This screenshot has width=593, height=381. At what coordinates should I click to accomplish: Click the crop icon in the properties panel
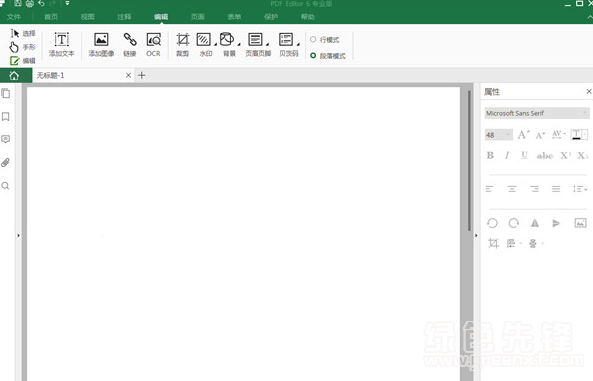(x=493, y=243)
